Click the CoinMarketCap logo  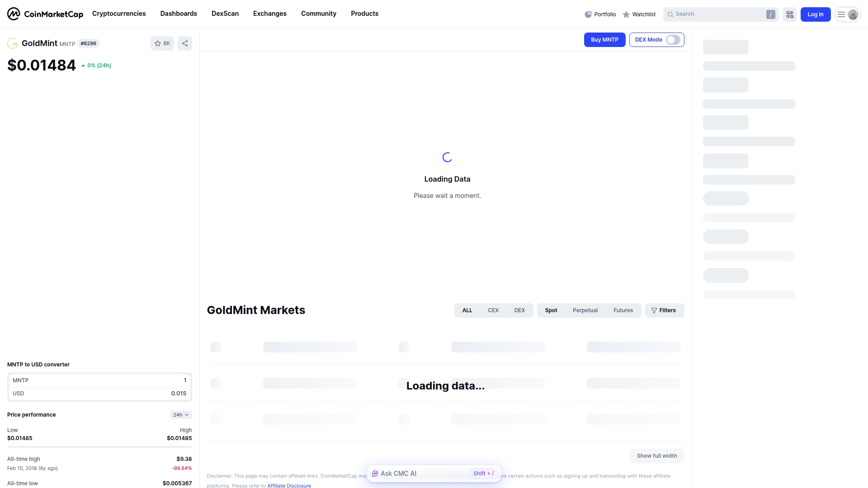coord(45,14)
